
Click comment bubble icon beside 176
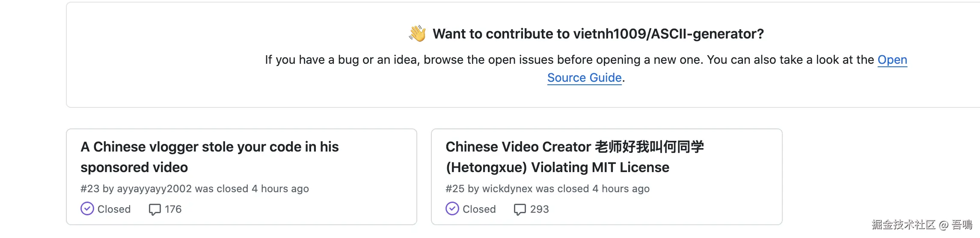click(x=154, y=209)
